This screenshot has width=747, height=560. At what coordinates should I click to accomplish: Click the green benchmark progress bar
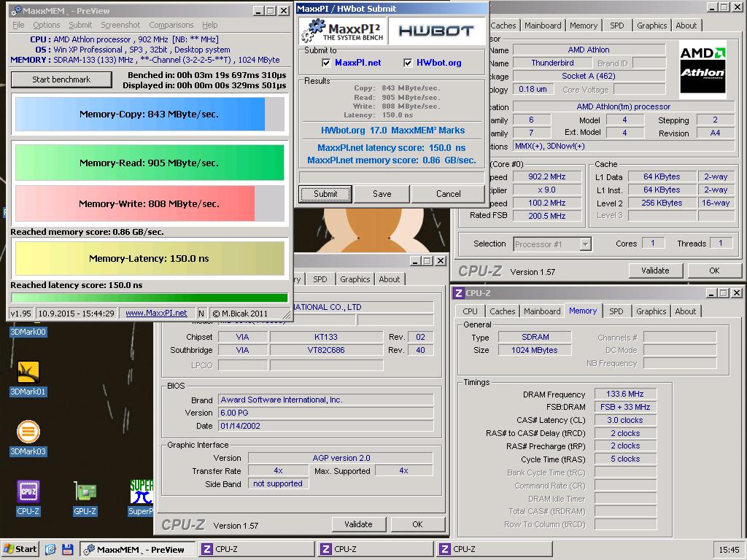(x=149, y=298)
